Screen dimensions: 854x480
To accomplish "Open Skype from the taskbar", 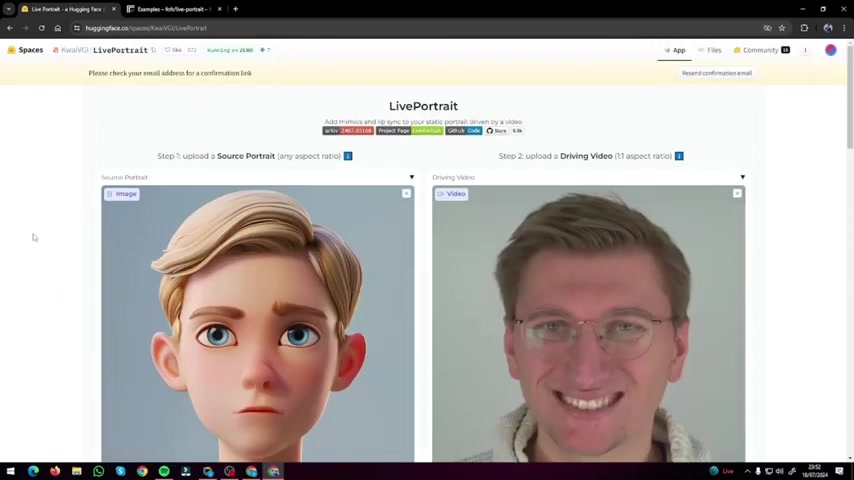I will click(120, 471).
